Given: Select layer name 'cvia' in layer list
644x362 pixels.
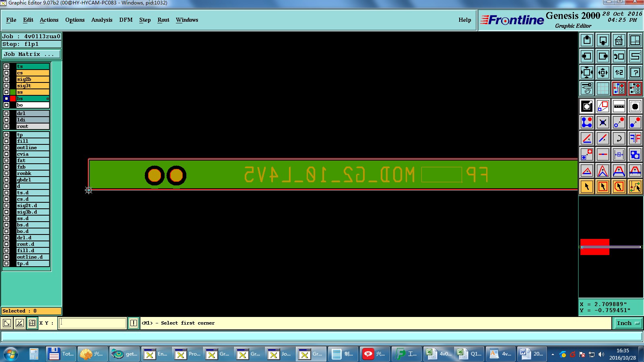Looking at the screenshot, I should [33, 154].
